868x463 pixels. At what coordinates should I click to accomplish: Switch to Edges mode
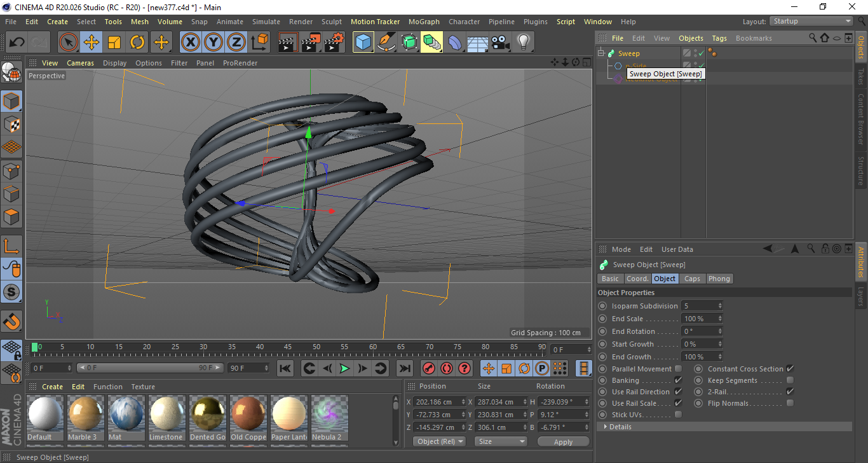coord(11,193)
